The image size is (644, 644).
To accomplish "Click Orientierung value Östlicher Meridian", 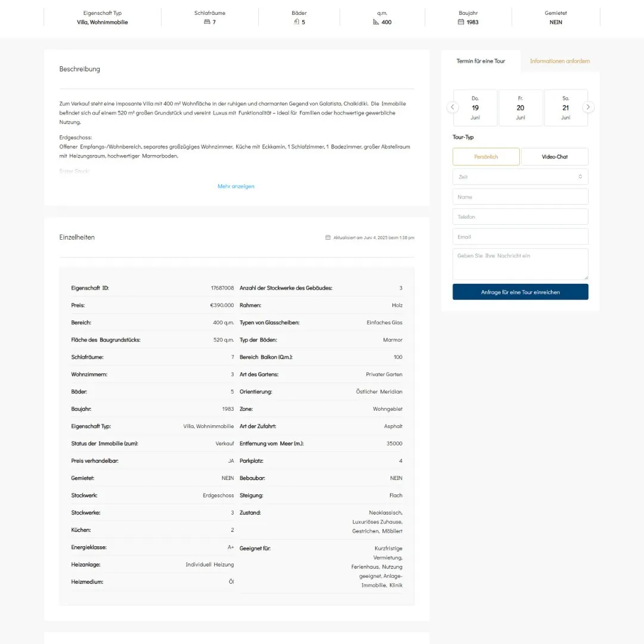I will tap(379, 391).
